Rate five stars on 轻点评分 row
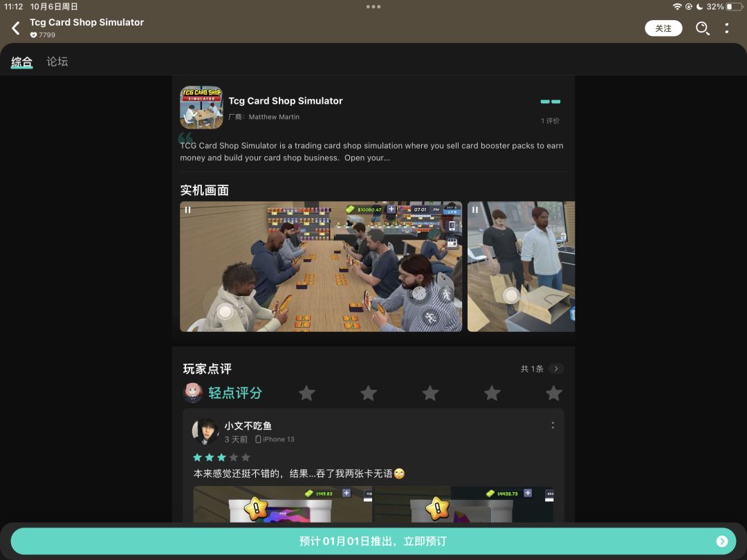The width and height of the screenshot is (747, 560). pos(553,393)
